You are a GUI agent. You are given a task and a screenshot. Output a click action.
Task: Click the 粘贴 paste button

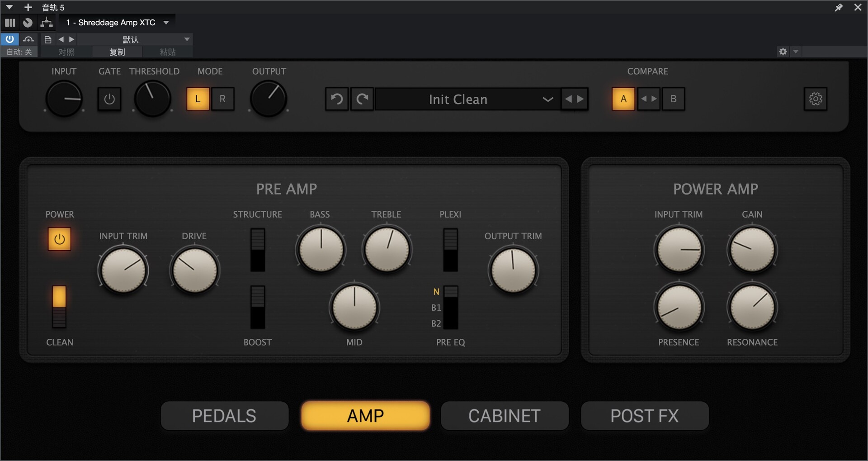[168, 52]
